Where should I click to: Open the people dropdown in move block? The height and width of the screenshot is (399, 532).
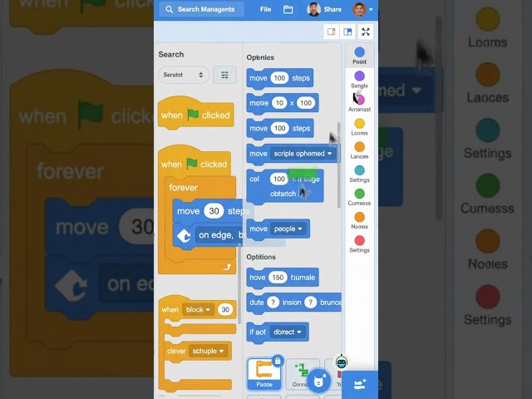point(288,229)
